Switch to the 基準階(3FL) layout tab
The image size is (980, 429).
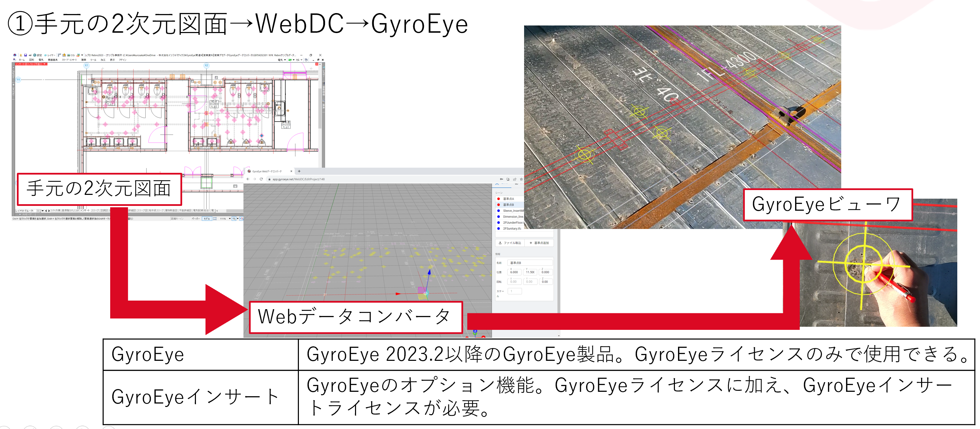69,210
